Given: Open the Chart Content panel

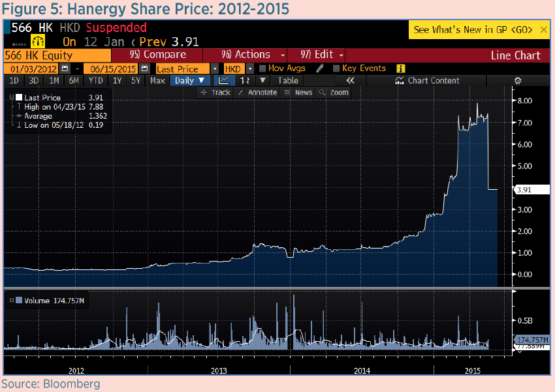Looking at the screenshot, I should point(427,81).
